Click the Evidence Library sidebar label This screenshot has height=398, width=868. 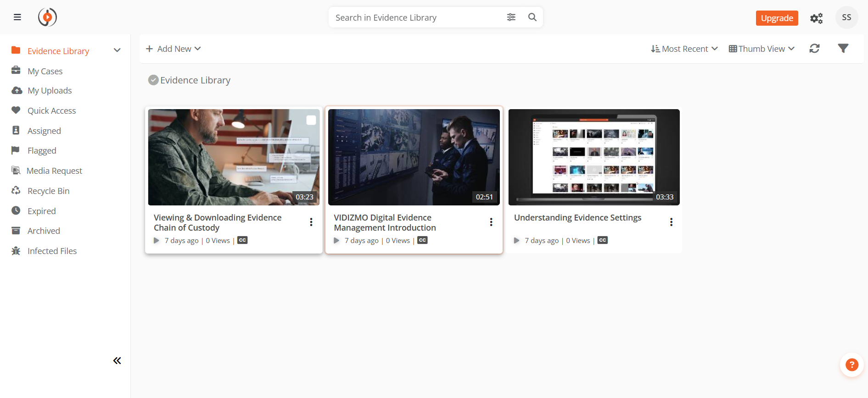58,51
